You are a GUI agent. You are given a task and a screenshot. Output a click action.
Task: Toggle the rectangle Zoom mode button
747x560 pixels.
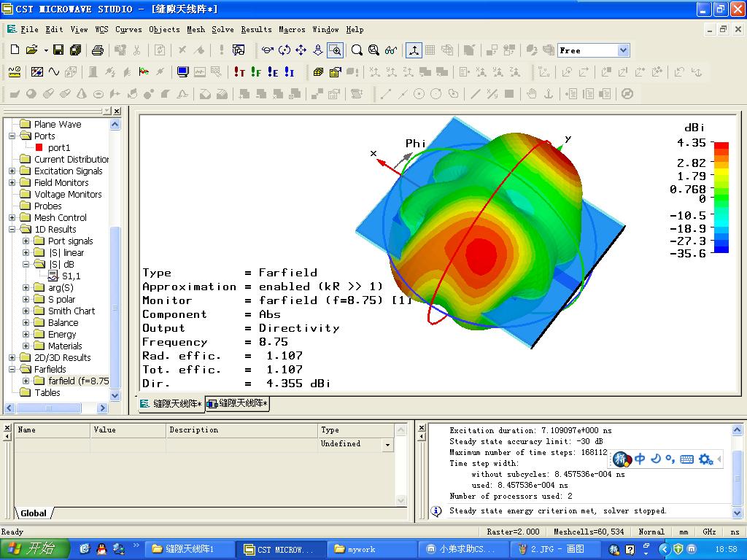click(x=335, y=50)
